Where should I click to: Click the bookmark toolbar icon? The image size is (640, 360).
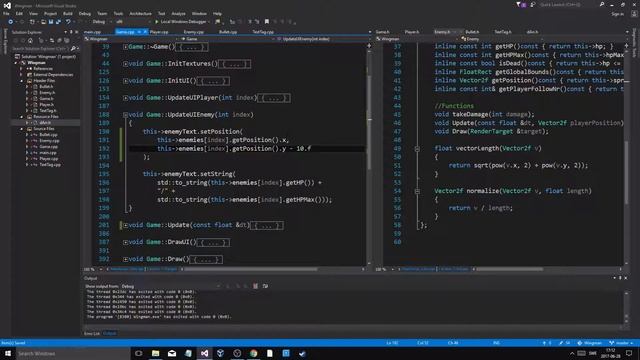click(267, 22)
